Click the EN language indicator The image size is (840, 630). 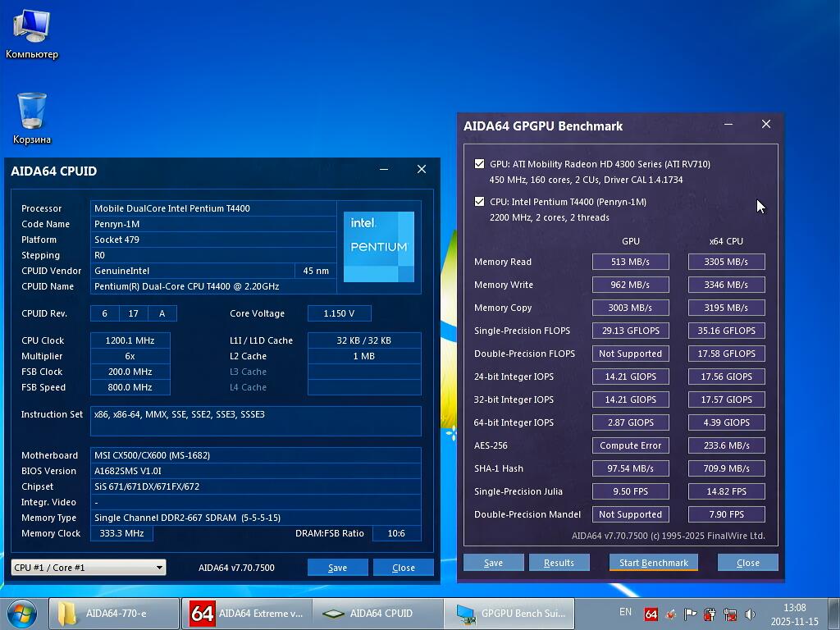[625, 612]
